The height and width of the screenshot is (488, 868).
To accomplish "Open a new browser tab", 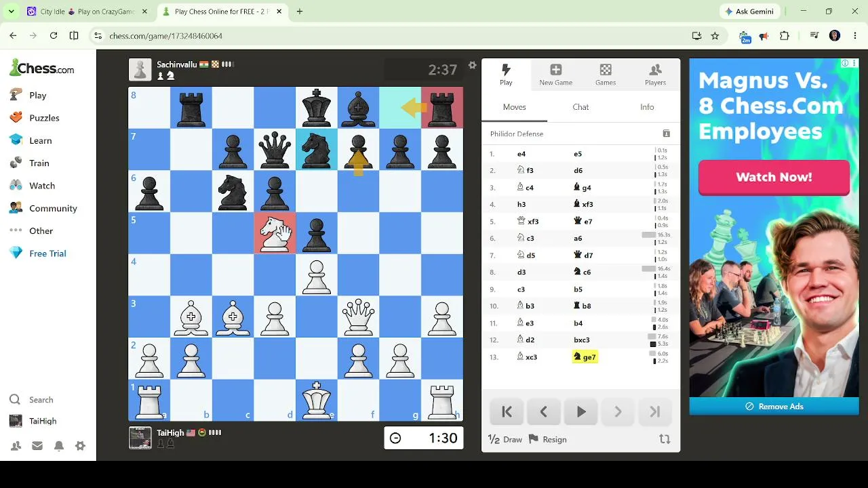I will pyautogui.click(x=300, y=12).
